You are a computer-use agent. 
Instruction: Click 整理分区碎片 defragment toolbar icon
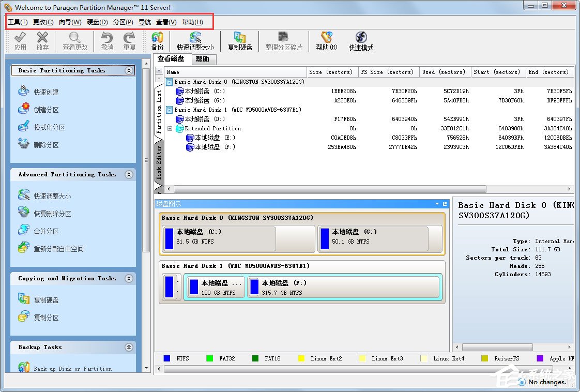tap(284, 41)
